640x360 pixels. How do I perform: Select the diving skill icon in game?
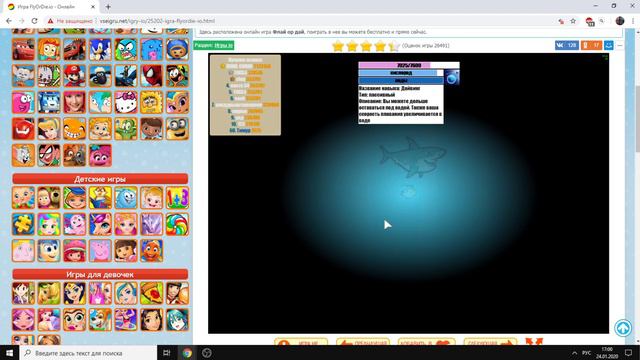[452, 77]
